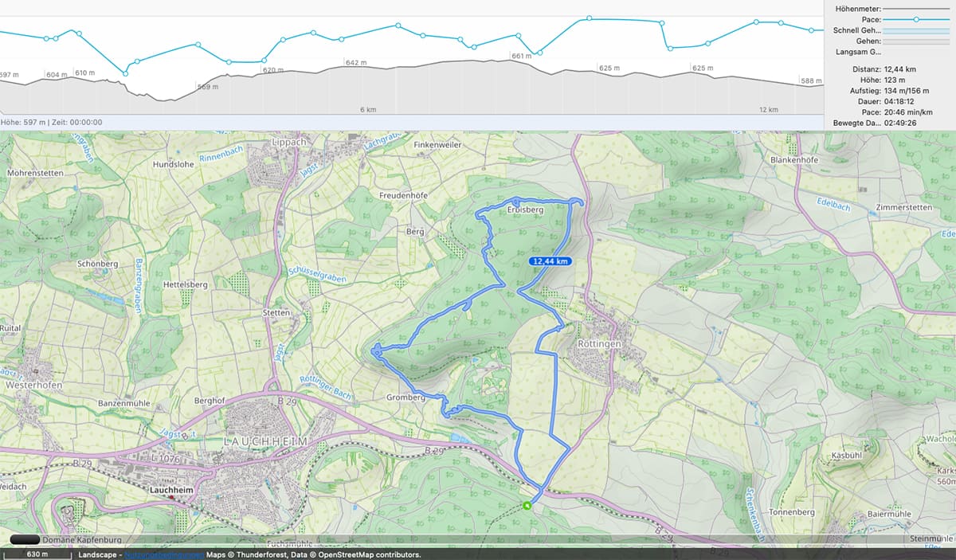Click the green start marker of the route
Screen dimensions: 956x560
pyautogui.click(x=527, y=504)
